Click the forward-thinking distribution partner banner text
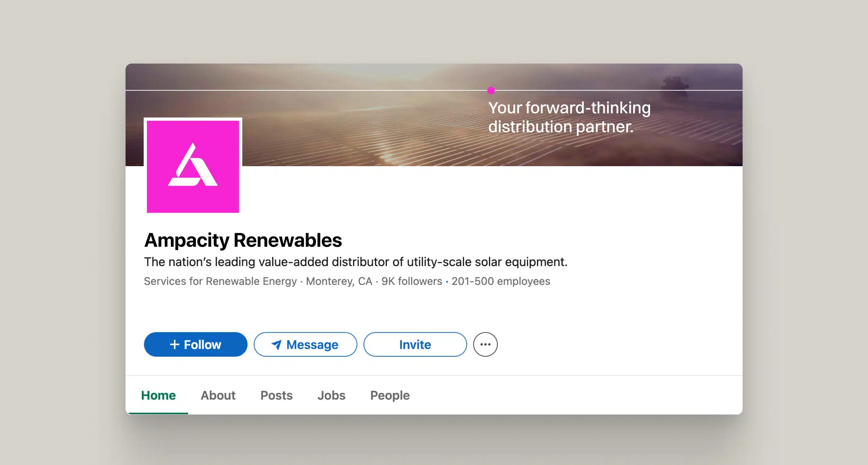 click(x=569, y=117)
